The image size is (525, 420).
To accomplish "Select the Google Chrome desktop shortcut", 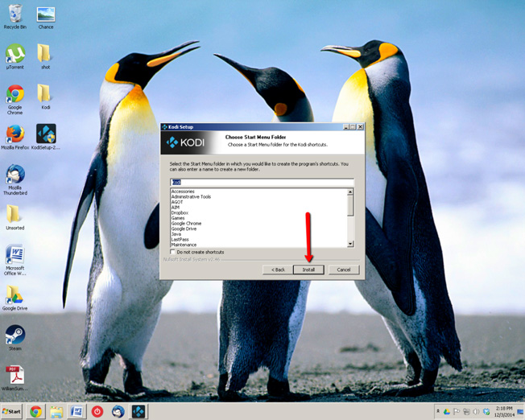I will [x=15, y=100].
